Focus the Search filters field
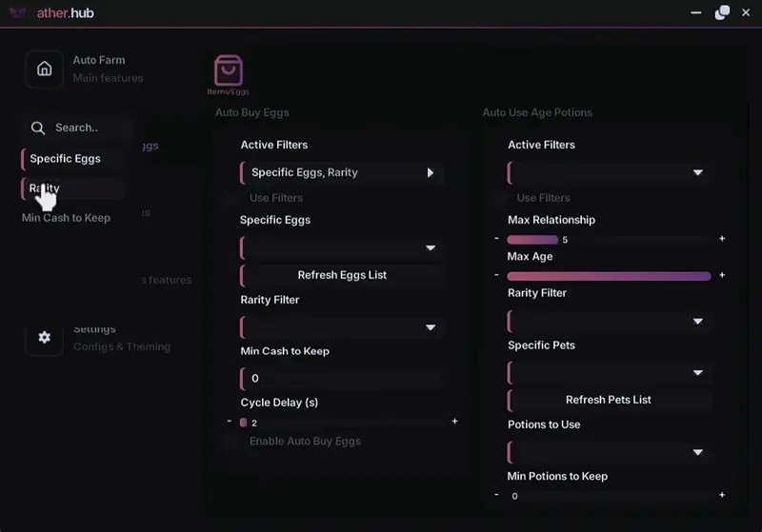This screenshot has width=762, height=532. (78, 128)
